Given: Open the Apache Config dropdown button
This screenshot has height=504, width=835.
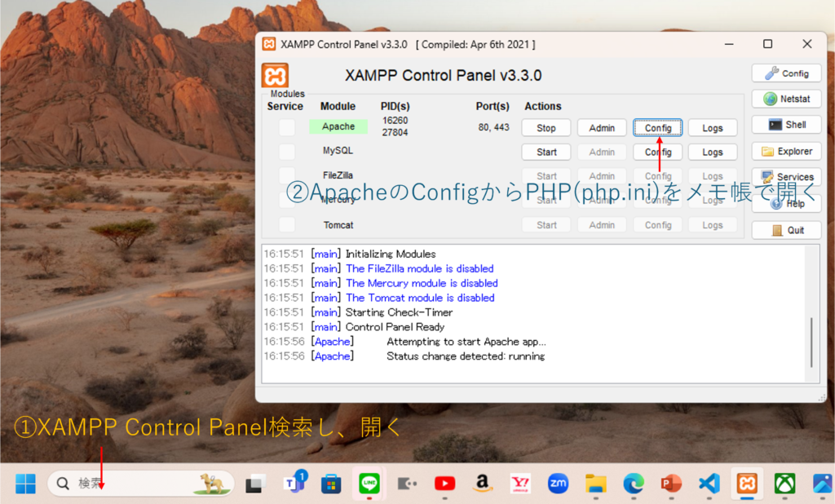Looking at the screenshot, I should point(657,128).
